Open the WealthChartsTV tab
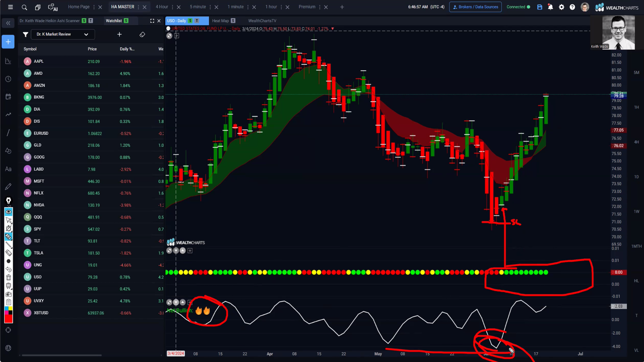 point(262,21)
